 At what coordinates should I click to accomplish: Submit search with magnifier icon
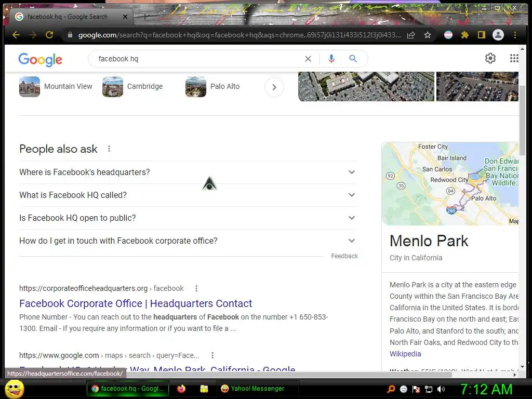[x=353, y=59]
